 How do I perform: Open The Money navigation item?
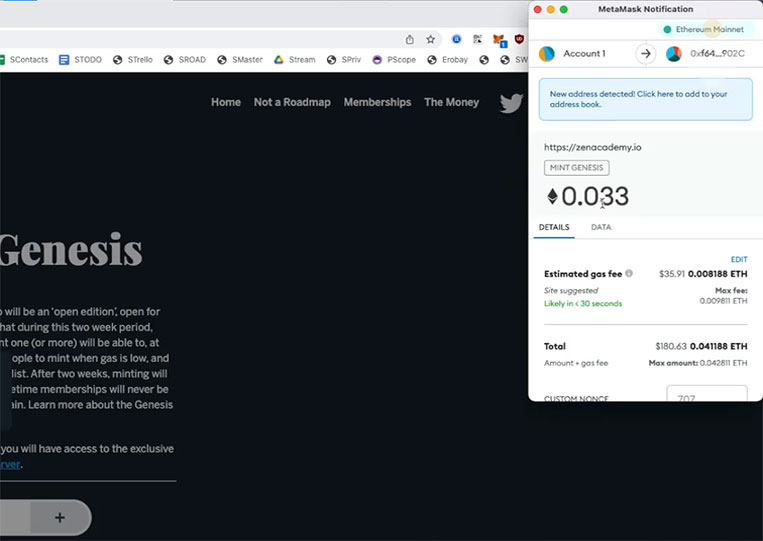pyautogui.click(x=452, y=102)
